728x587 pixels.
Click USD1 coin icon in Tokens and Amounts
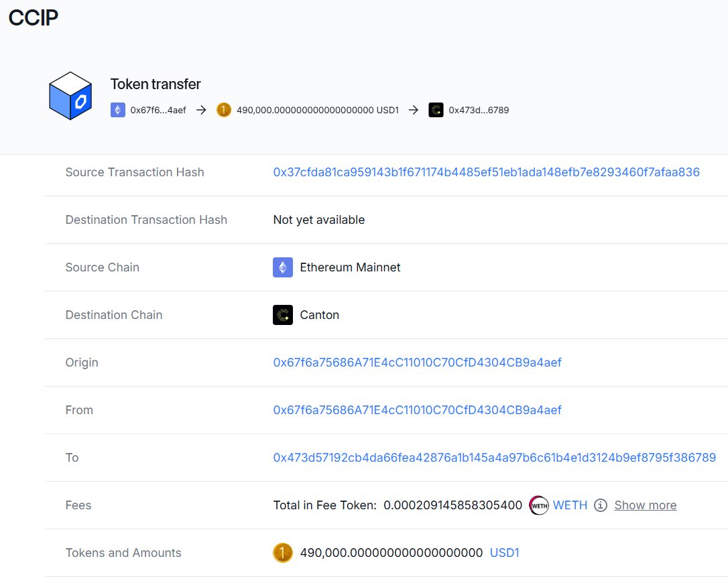[283, 553]
